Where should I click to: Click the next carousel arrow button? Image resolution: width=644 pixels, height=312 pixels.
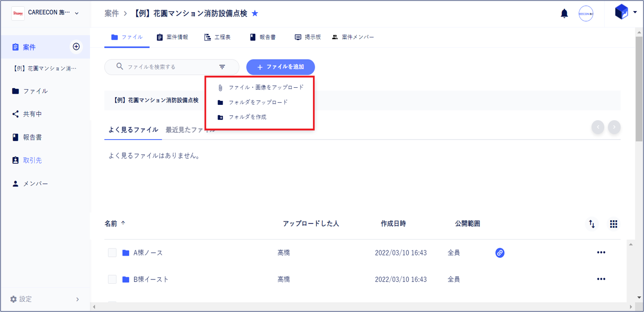pyautogui.click(x=614, y=127)
